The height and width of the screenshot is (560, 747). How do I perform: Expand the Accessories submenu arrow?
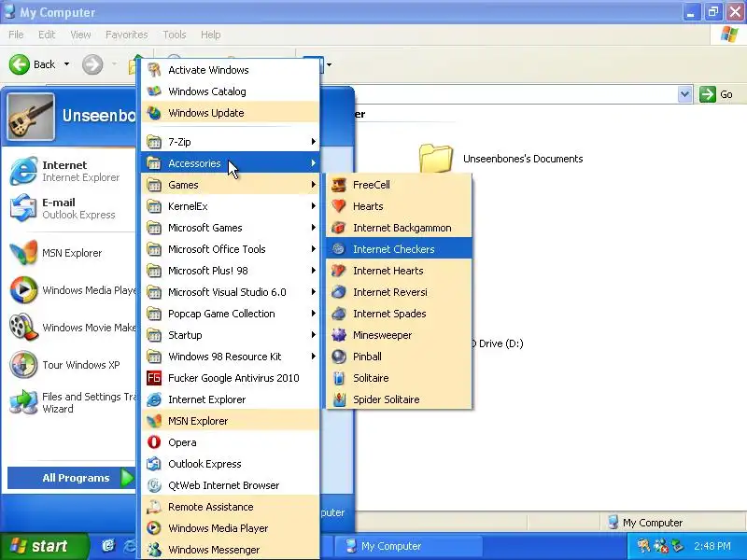tap(313, 162)
